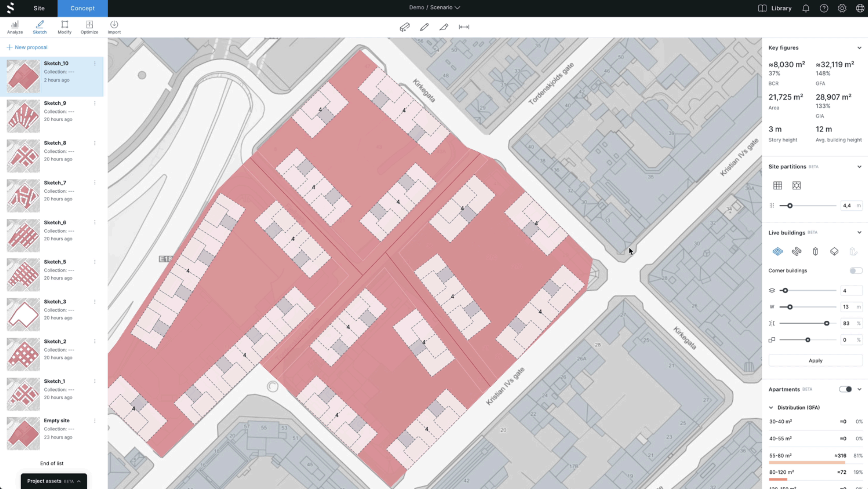Select the tower building typology icon
Image resolution: width=868 pixels, height=489 pixels.
click(x=816, y=251)
